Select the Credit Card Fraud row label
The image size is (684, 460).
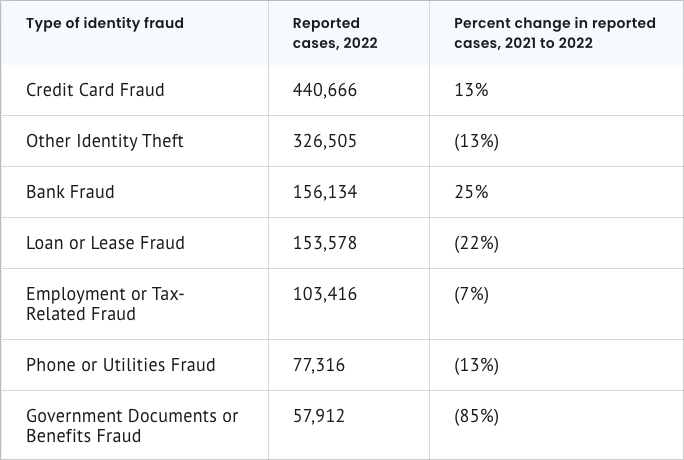click(x=95, y=90)
